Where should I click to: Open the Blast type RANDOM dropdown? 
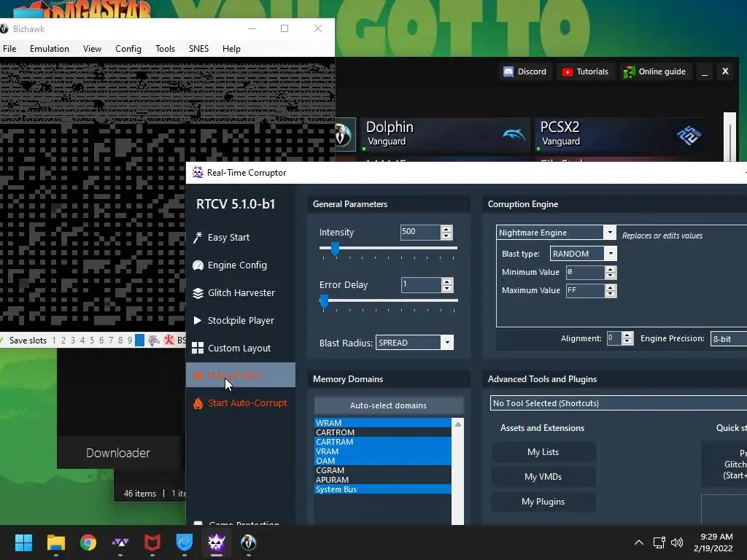pyautogui.click(x=584, y=253)
